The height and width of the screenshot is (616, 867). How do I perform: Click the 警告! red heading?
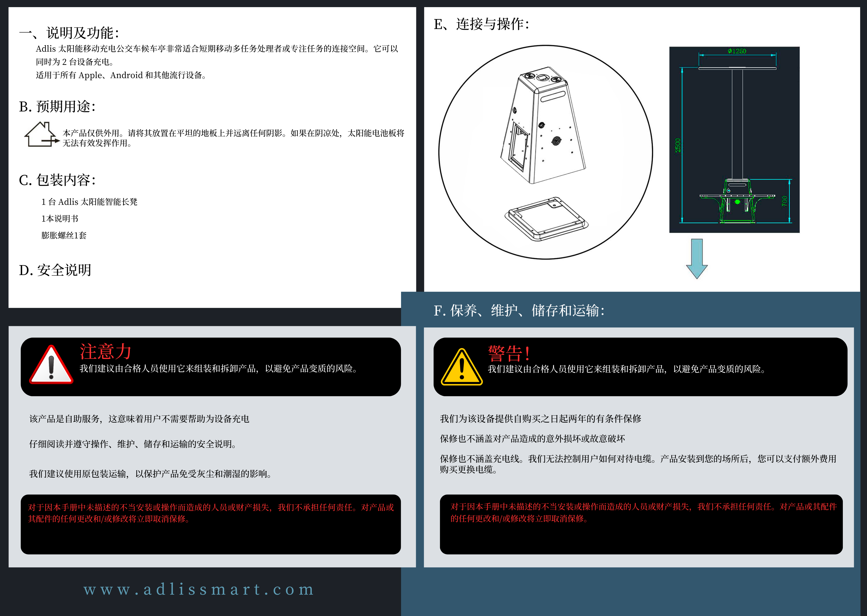tap(509, 353)
